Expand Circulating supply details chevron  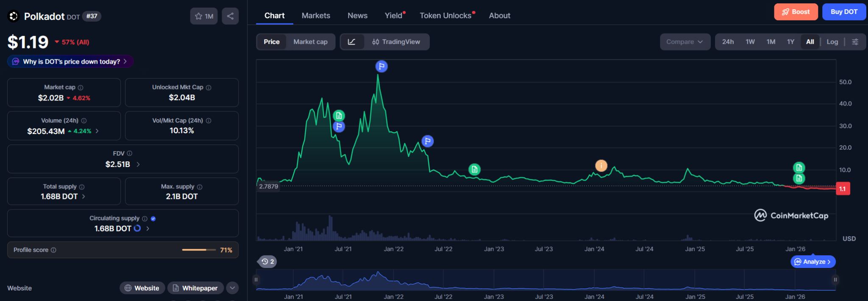click(147, 229)
